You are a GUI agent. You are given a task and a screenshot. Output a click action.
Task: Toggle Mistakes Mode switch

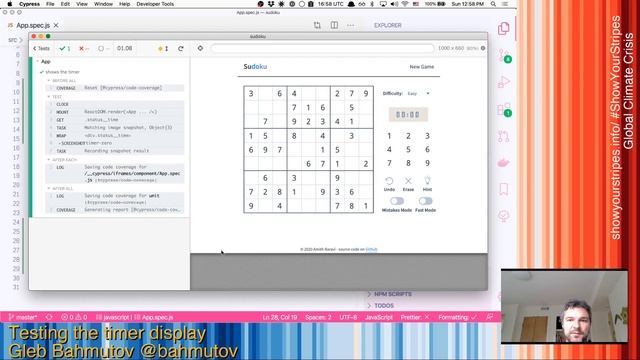[x=397, y=201]
